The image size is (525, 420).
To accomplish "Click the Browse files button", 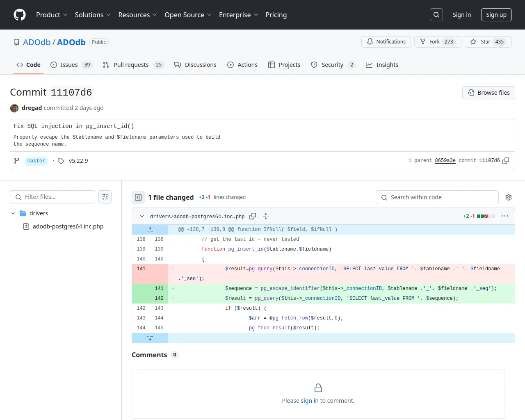I will point(488,93).
